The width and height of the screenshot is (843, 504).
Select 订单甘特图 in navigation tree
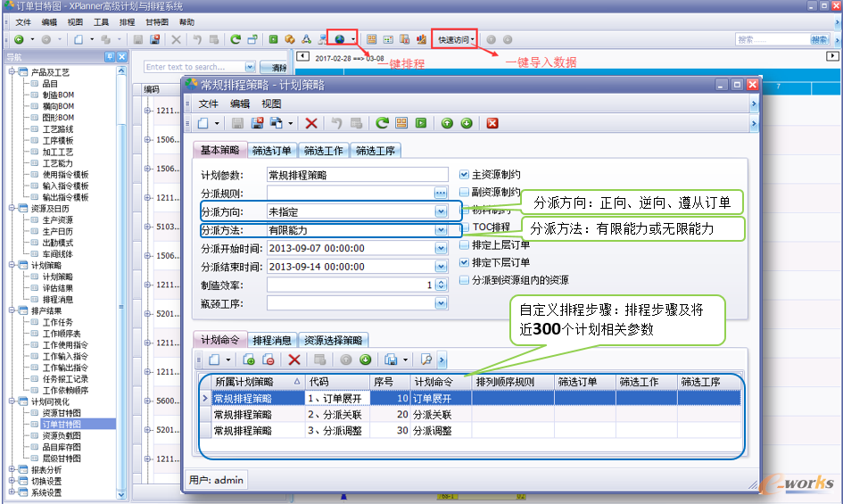pos(62,425)
